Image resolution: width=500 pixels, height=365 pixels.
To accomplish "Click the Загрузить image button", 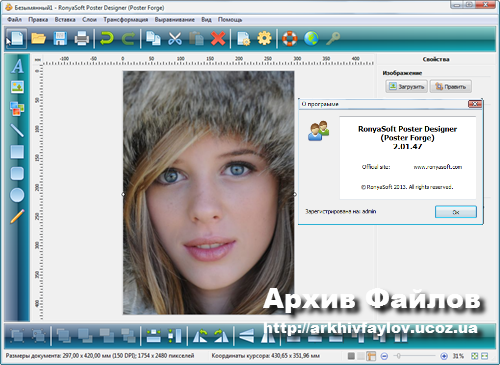I will [406, 87].
